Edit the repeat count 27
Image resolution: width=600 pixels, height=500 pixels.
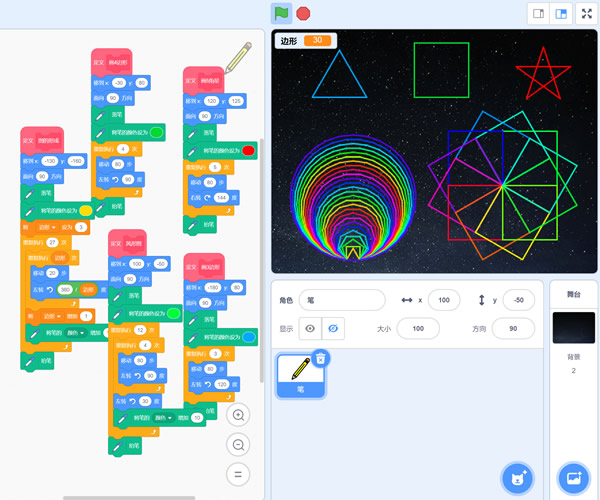coord(52,243)
